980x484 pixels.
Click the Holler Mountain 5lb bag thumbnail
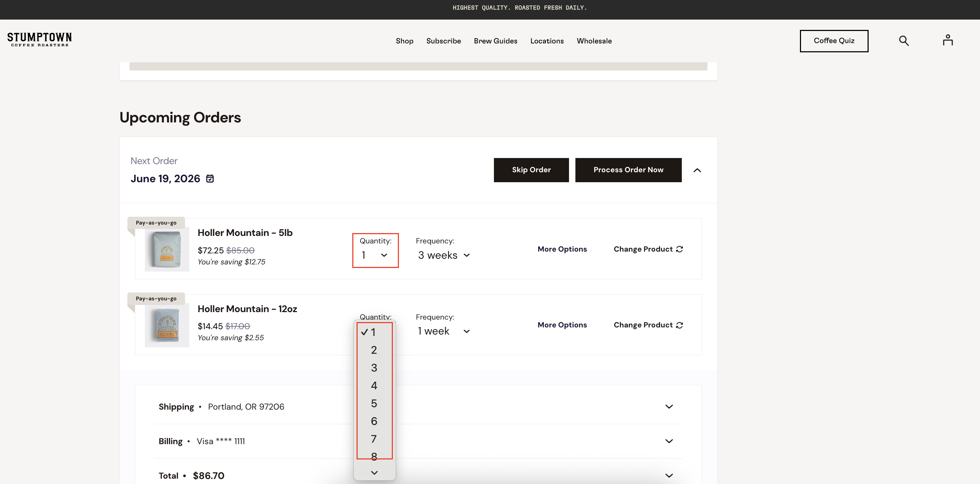[x=167, y=249]
